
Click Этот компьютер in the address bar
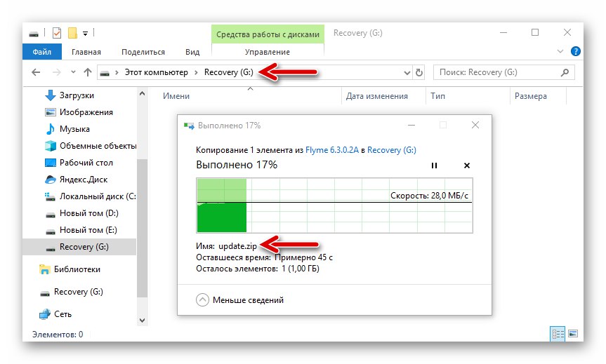(x=156, y=72)
